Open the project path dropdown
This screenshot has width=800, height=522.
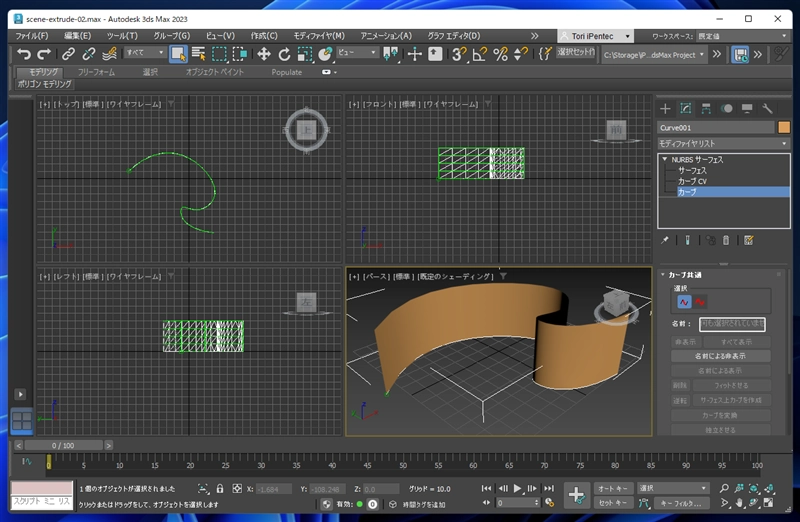pos(654,55)
